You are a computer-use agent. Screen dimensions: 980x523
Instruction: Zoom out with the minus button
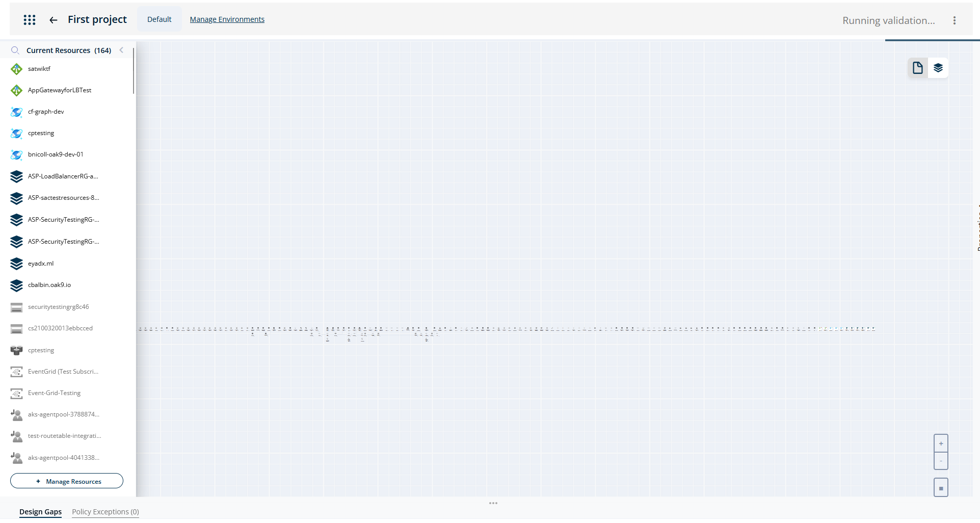point(941,461)
